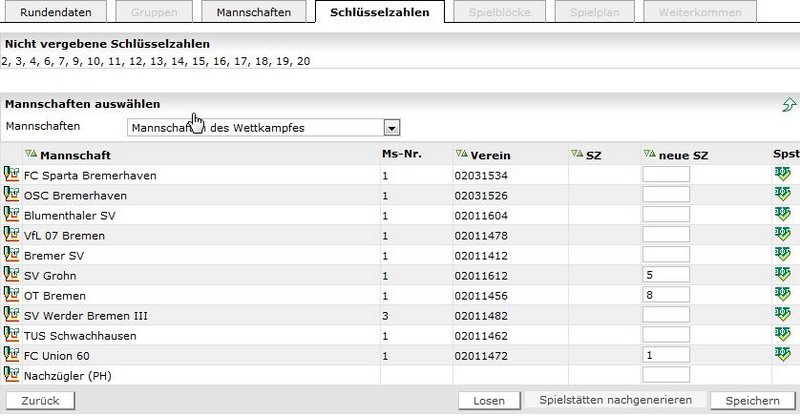The height and width of the screenshot is (416, 800).
Task: Click the team icon beside Nachzügler (PH)
Action: coord(12,375)
